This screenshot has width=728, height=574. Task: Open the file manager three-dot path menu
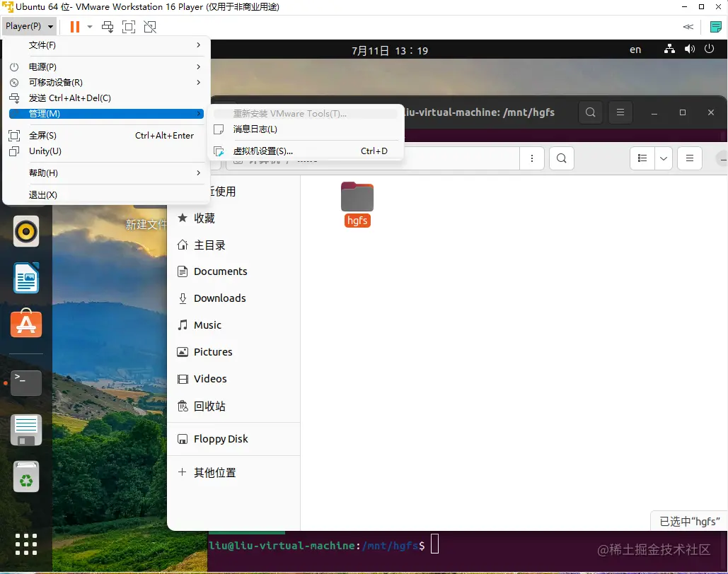532,158
